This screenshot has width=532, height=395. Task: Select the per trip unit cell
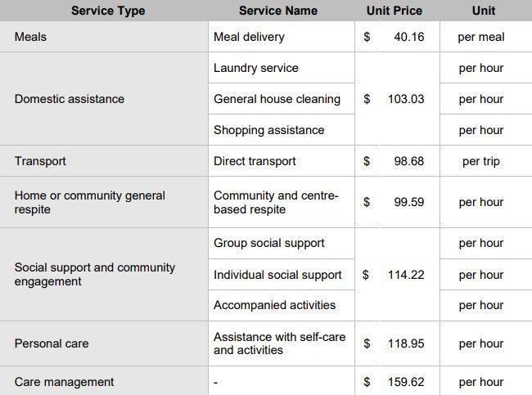[481, 161]
